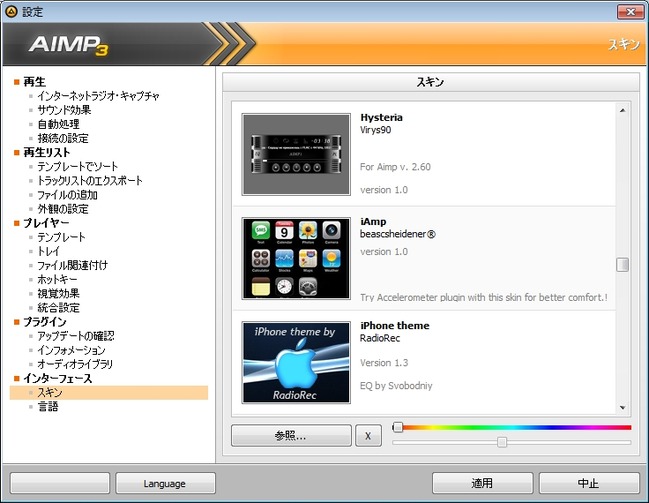Open サウンド効果 settings
The width and height of the screenshot is (649, 503).
click(x=64, y=110)
